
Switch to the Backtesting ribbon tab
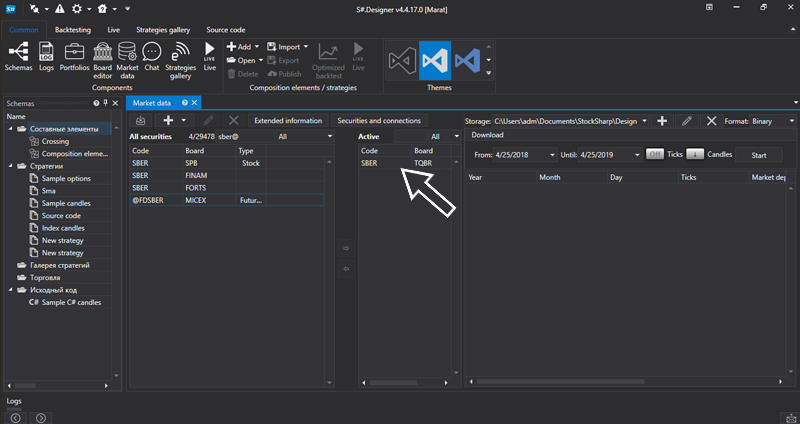[71, 30]
